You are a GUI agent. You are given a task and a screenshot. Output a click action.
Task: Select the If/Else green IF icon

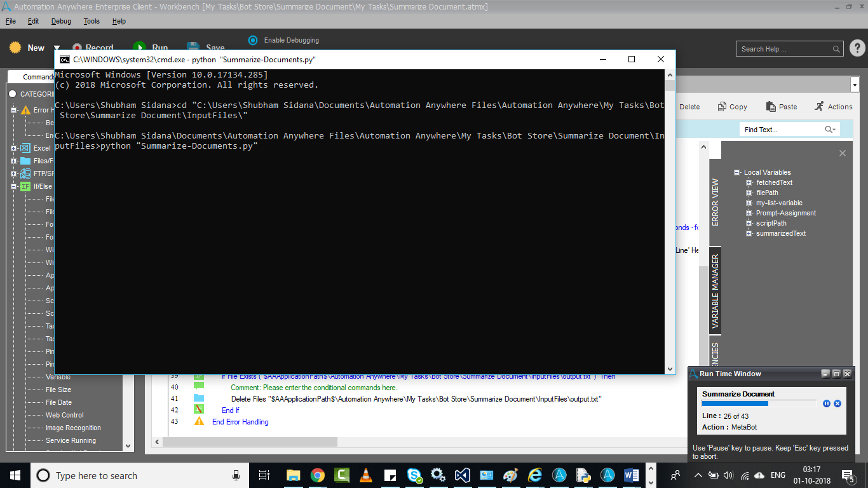[x=25, y=186]
